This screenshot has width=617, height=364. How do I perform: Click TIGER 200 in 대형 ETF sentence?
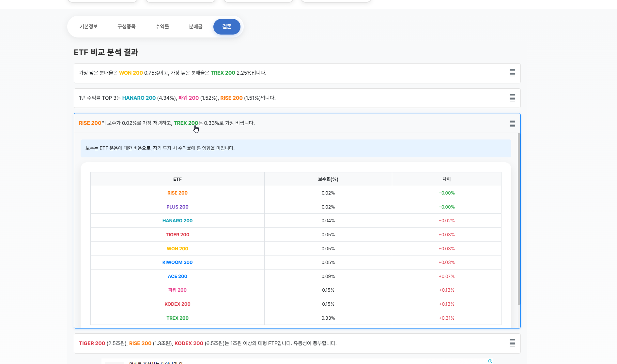click(x=92, y=343)
